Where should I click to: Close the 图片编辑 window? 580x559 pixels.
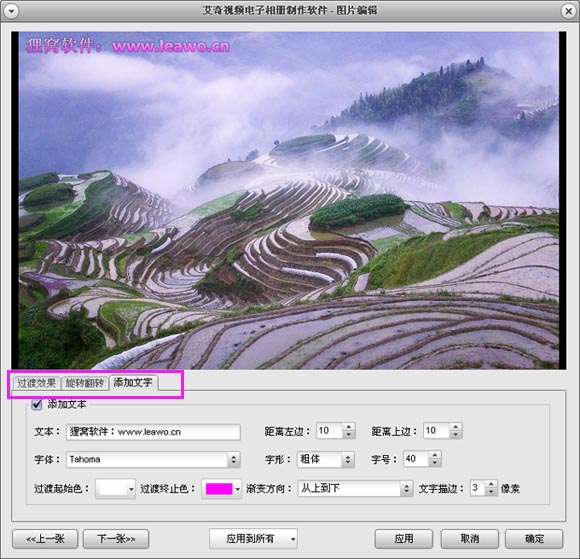click(x=569, y=11)
